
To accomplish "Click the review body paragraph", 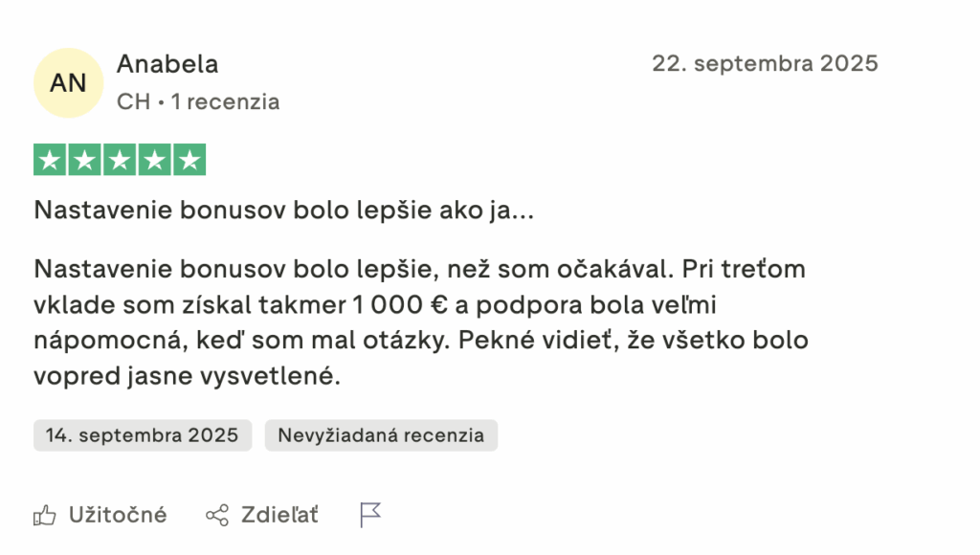I will [421, 322].
